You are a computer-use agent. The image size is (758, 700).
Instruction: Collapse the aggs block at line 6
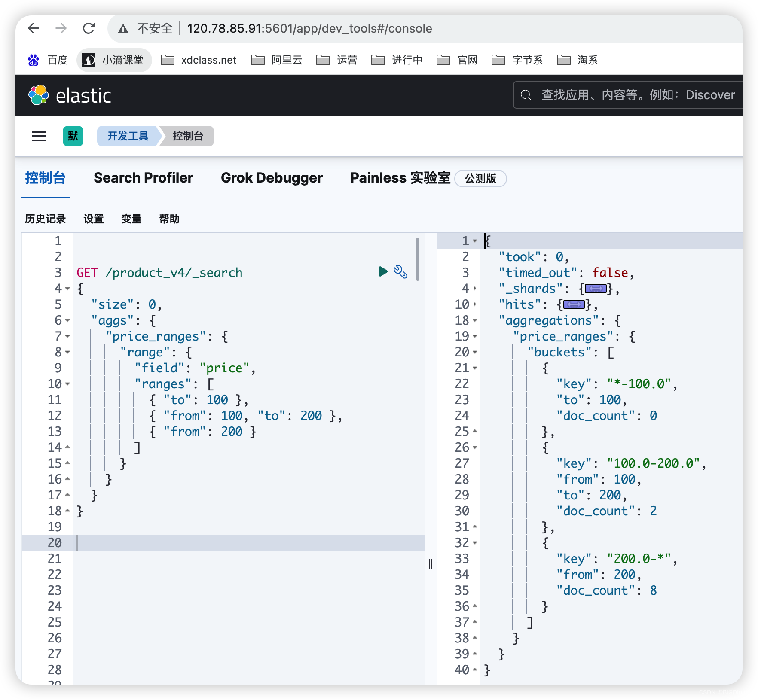tap(67, 320)
